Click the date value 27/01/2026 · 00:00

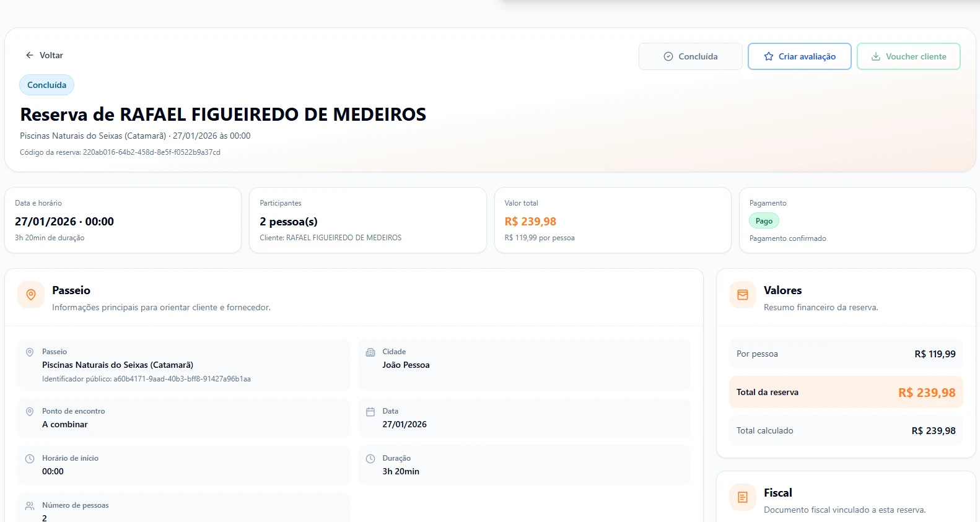[64, 222]
